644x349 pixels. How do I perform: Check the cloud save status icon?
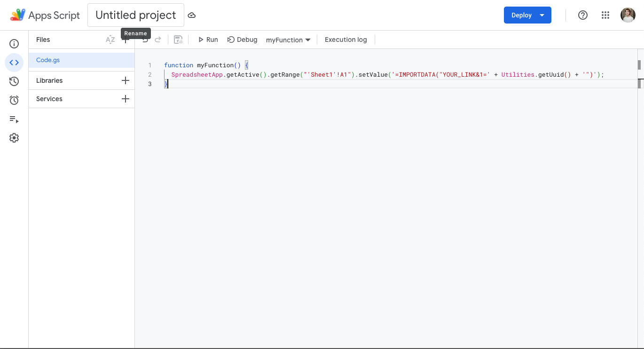(192, 15)
